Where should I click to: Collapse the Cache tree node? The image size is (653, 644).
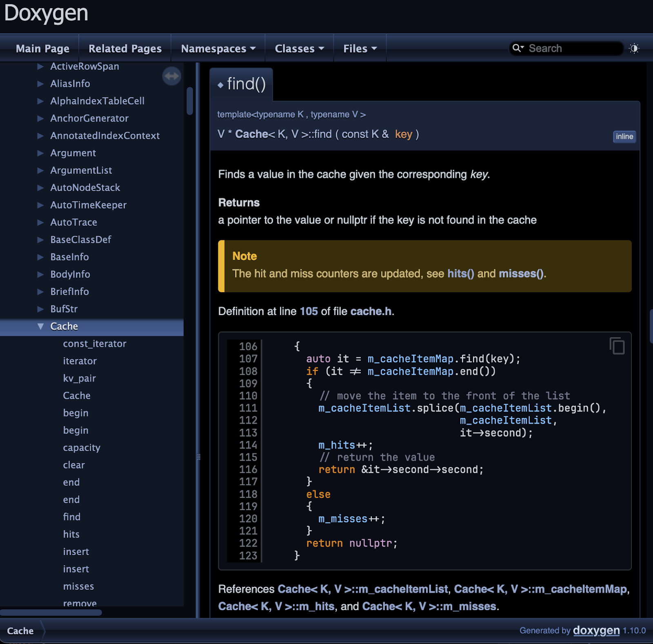coord(40,326)
